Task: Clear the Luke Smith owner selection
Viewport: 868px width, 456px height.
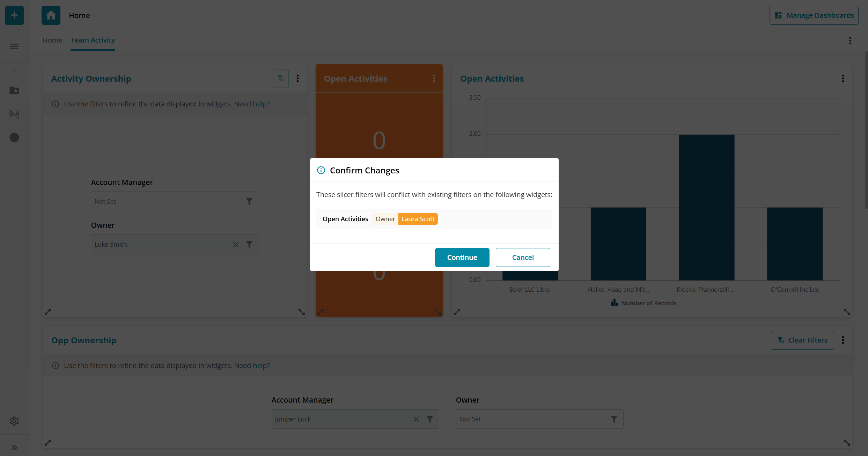Action: (236, 245)
